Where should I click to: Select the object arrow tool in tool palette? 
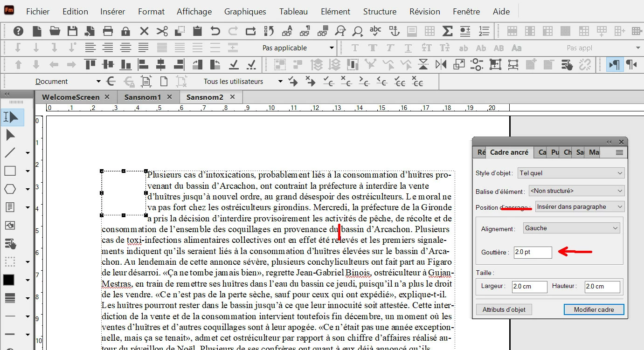point(10,135)
